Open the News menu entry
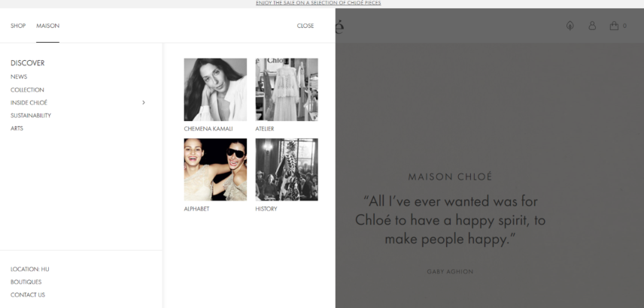This screenshot has height=308, width=644. point(19,77)
